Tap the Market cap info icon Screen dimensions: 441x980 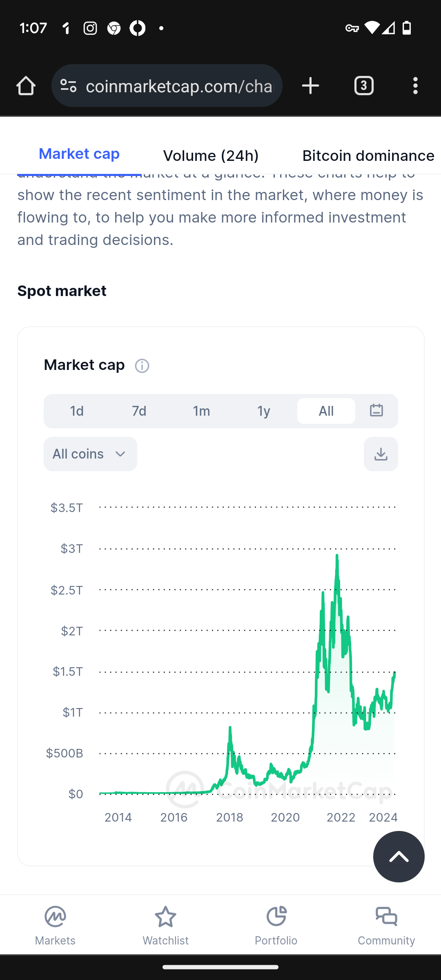pos(142,366)
